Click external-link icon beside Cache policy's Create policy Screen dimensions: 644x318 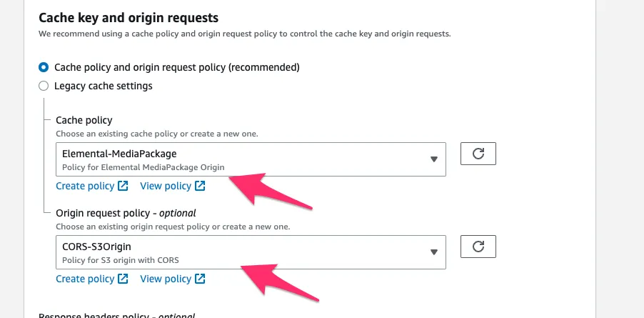click(123, 187)
